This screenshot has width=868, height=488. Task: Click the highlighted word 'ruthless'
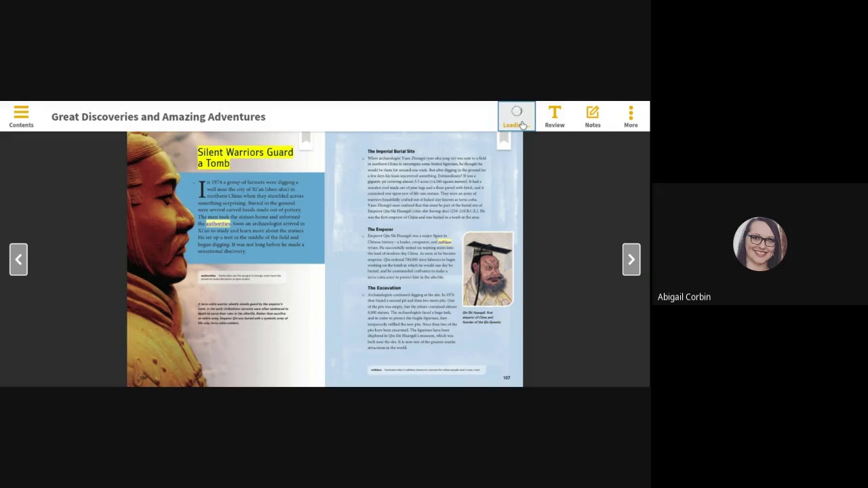pyautogui.click(x=444, y=242)
